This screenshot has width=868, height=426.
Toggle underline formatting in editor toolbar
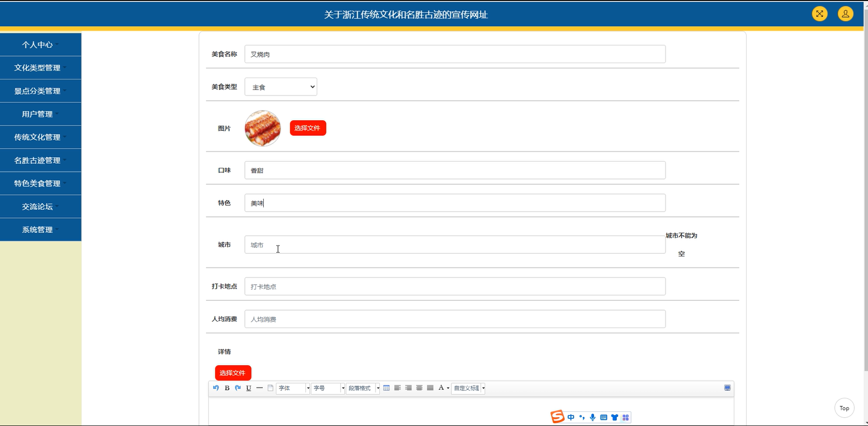coord(249,388)
